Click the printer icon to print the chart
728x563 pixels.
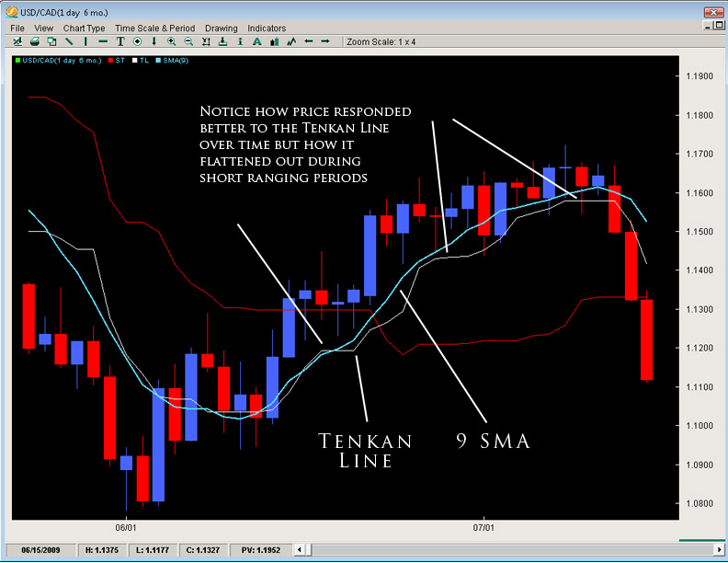(x=35, y=41)
